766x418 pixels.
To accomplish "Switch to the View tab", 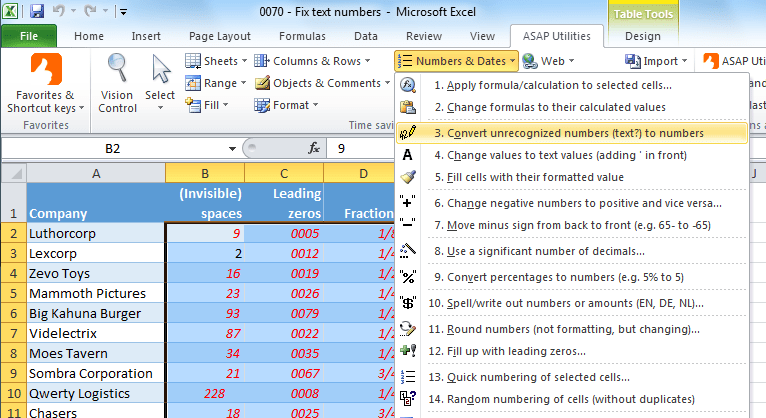I will (x=482, y=36).
